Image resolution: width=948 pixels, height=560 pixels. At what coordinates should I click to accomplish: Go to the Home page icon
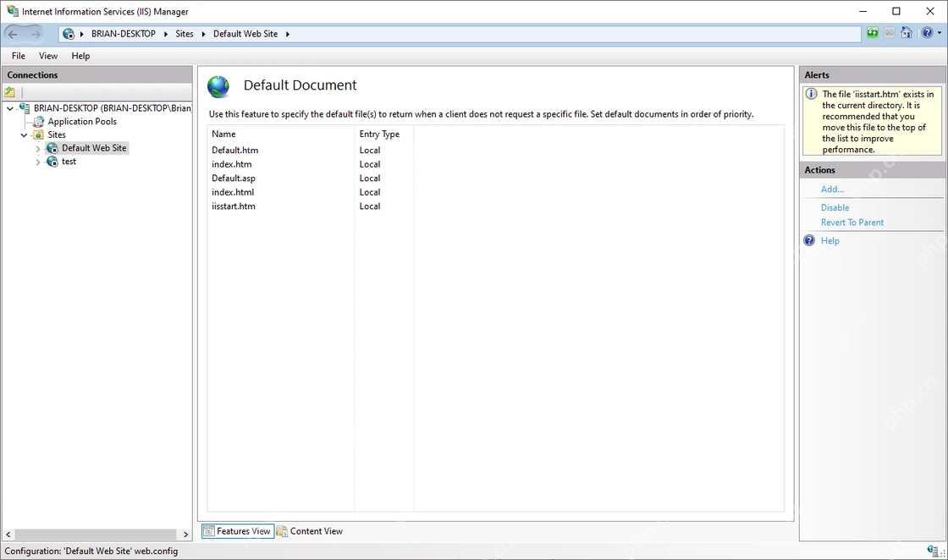pyautogui.click(x=907, y=33)
